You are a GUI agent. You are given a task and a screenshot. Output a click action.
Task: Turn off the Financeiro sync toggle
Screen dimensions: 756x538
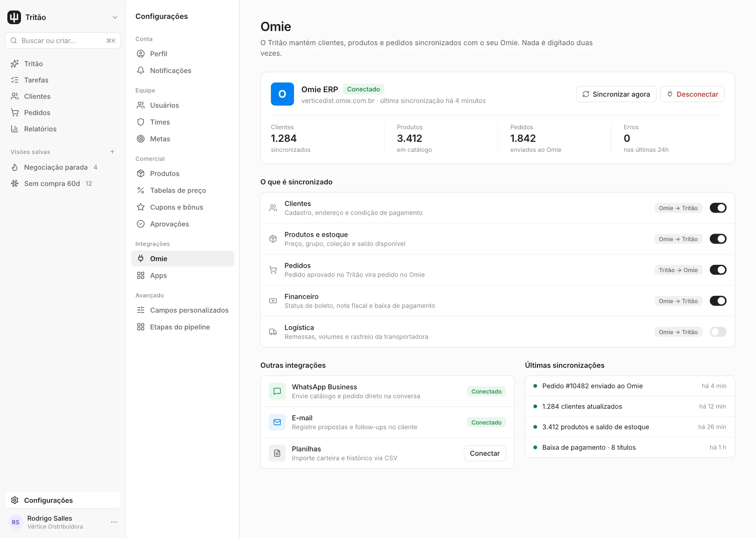tap(718, 301)
